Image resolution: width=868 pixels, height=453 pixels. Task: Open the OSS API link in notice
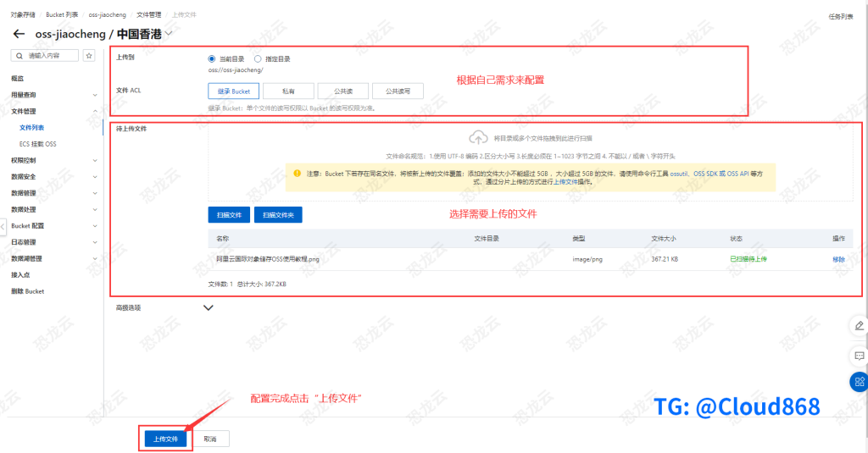tap(737, 174)
